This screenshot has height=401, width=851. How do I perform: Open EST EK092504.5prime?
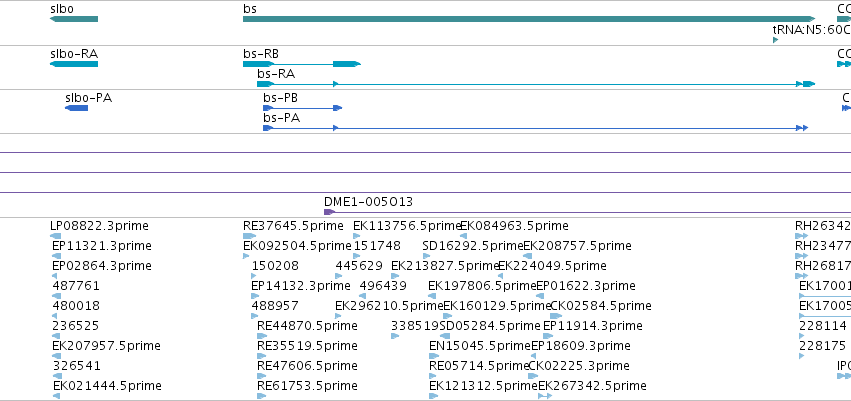pos(297,246)
